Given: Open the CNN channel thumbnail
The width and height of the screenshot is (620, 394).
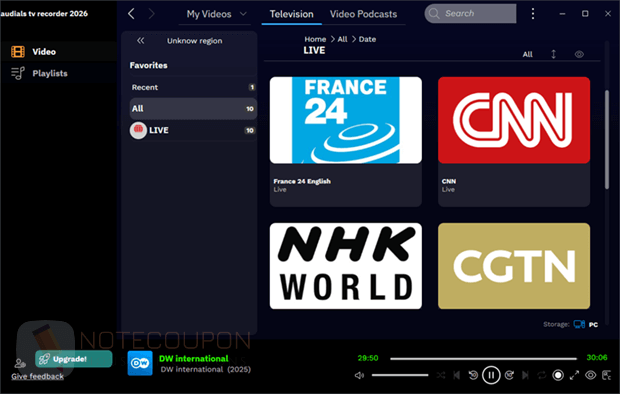Looking at the screenshot, I should 514,120.
